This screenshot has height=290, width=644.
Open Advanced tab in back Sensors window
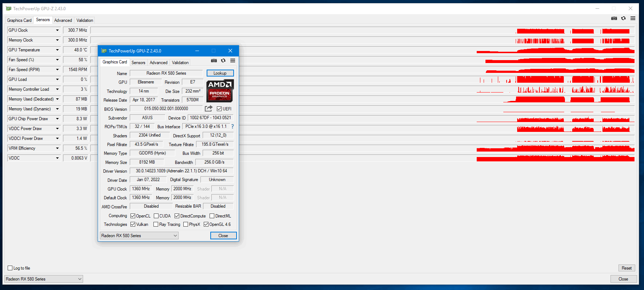(63, 20)
